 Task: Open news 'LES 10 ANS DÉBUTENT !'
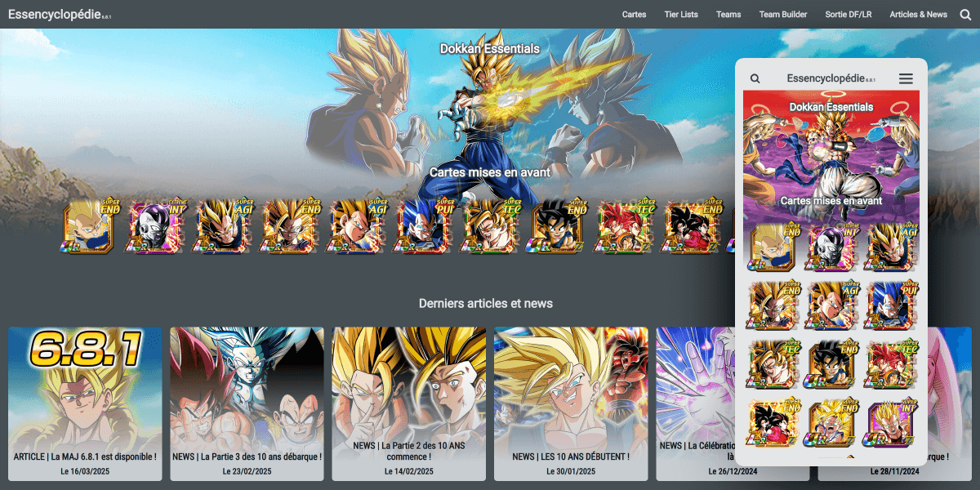click(x=571, y=404)
